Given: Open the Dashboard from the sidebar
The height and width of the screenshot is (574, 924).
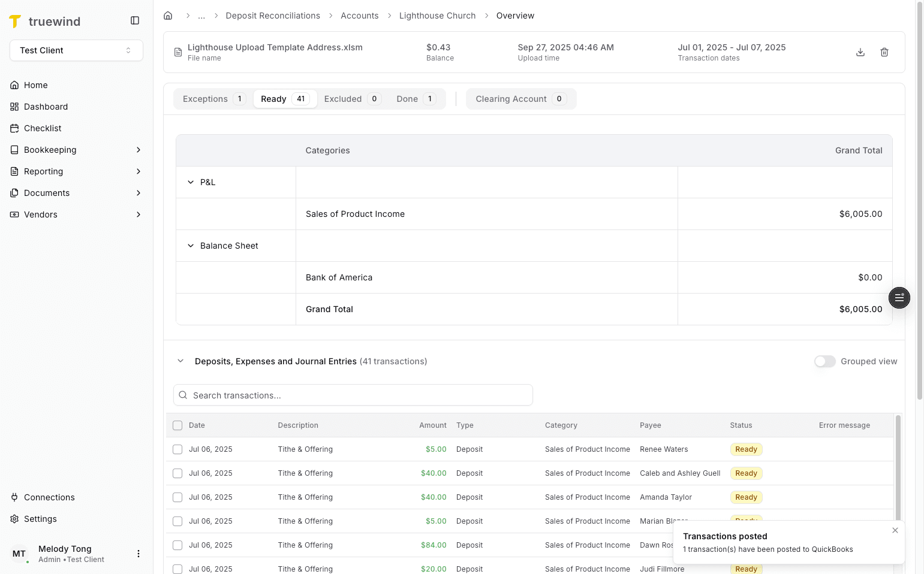Looking at the screenshot, I should 46,107.
